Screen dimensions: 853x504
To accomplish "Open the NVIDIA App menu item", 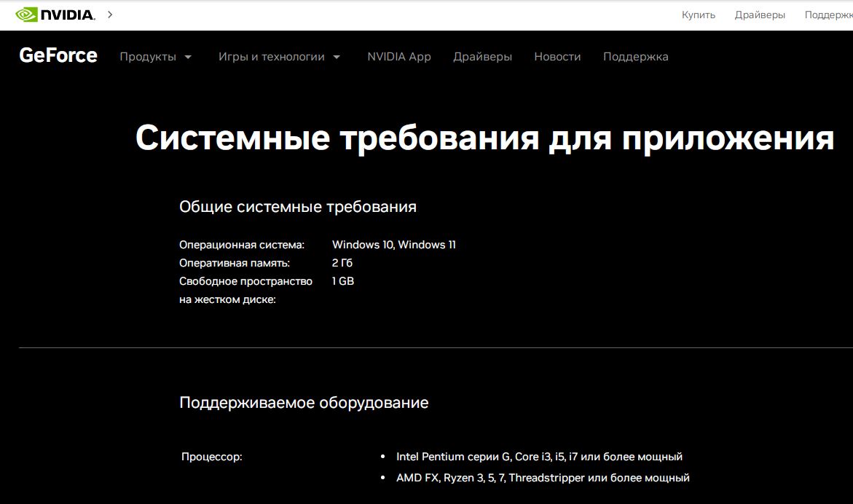I will tap(398, 57).
